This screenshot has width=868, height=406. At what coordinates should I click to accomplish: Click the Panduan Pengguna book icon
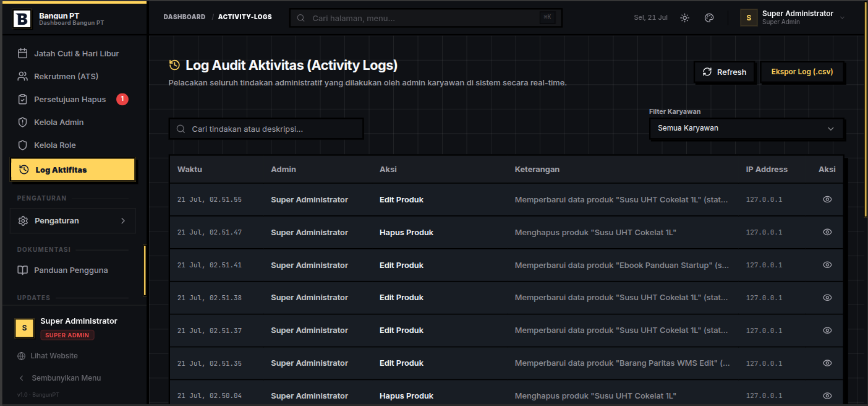(x=23, y=270)
